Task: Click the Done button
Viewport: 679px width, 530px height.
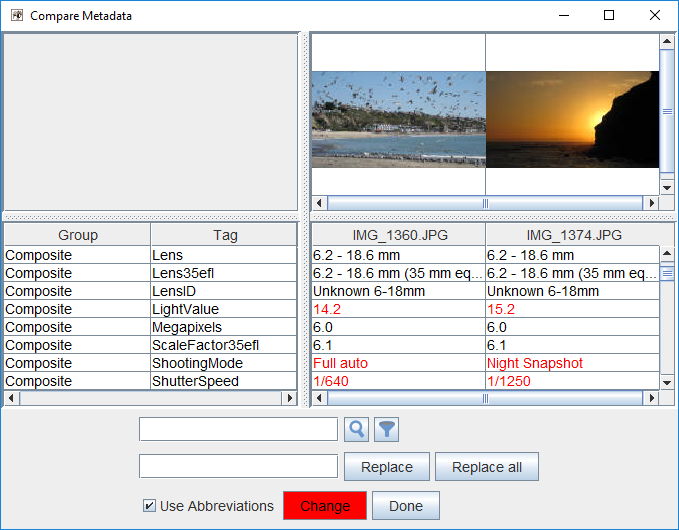Action: pyautogui.click(x=406, y=505)
